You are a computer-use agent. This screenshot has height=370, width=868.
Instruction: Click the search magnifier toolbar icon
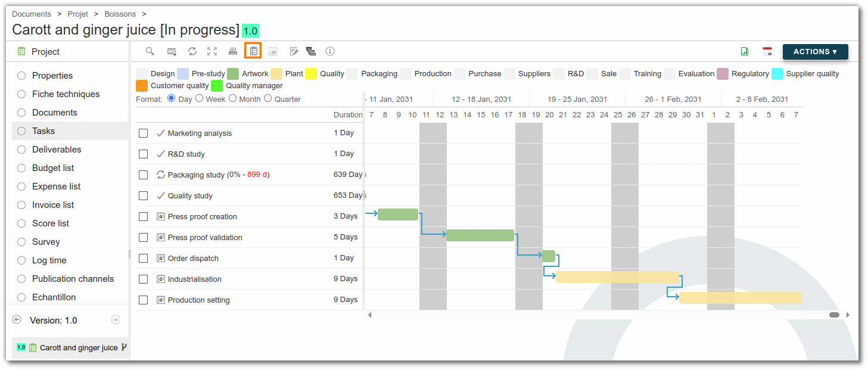[x=150, y=51]
